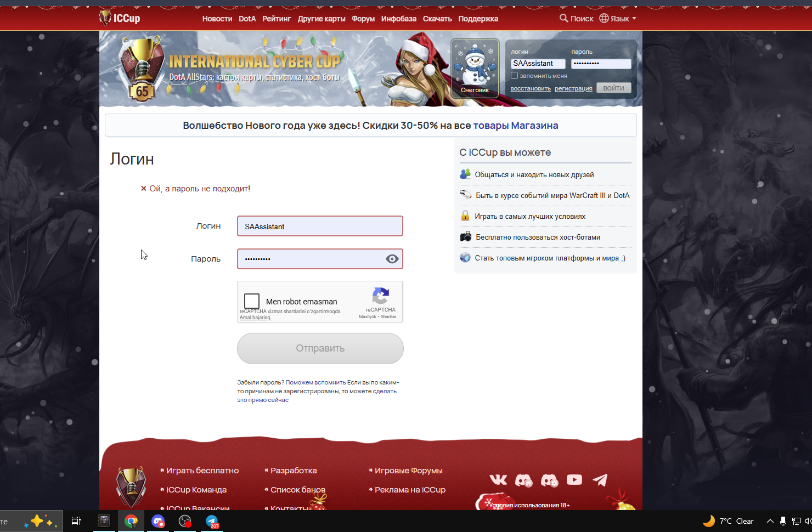Show hidden tray icons chevron
Image resolution: width=812 pixels, height=532 pixels.
tap(770, 521)
